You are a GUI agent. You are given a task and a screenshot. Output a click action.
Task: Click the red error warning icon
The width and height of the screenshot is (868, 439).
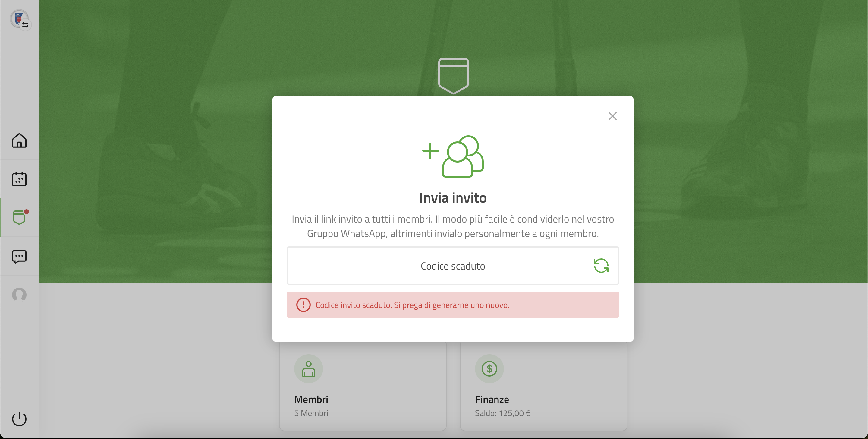(303, 305)
